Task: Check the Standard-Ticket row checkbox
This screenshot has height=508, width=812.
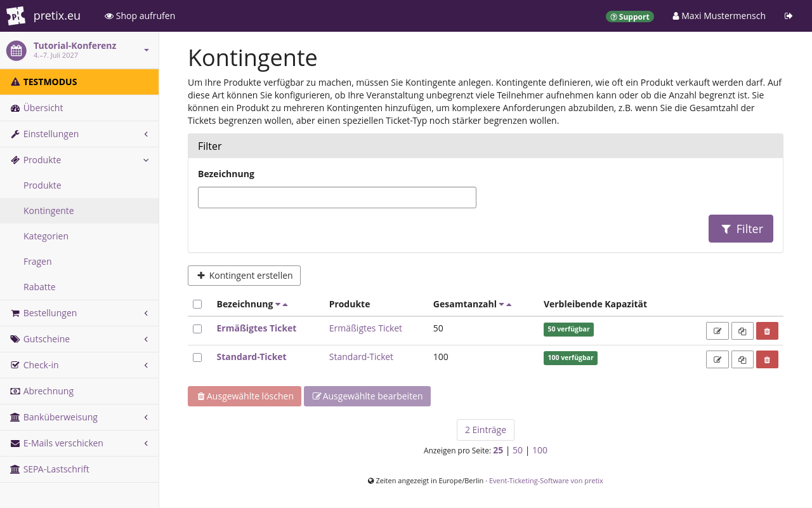Action: [x=197, y=358]
